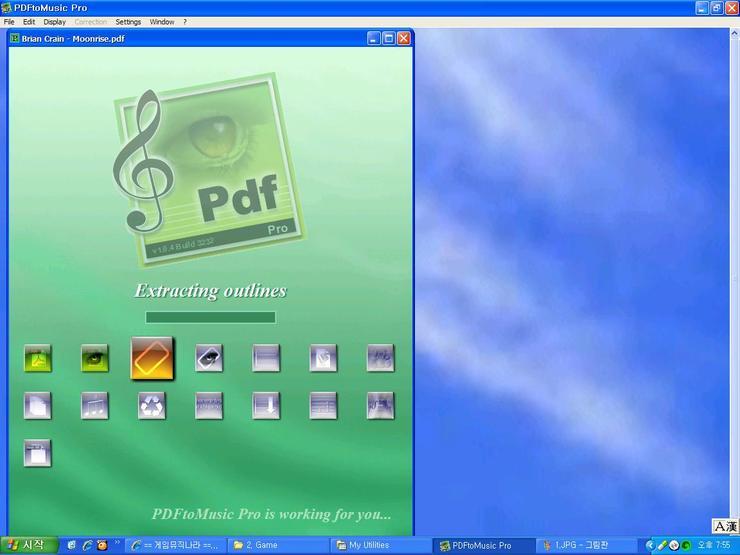Open the File menu
The image size is (740, 555).
(9, 21)
